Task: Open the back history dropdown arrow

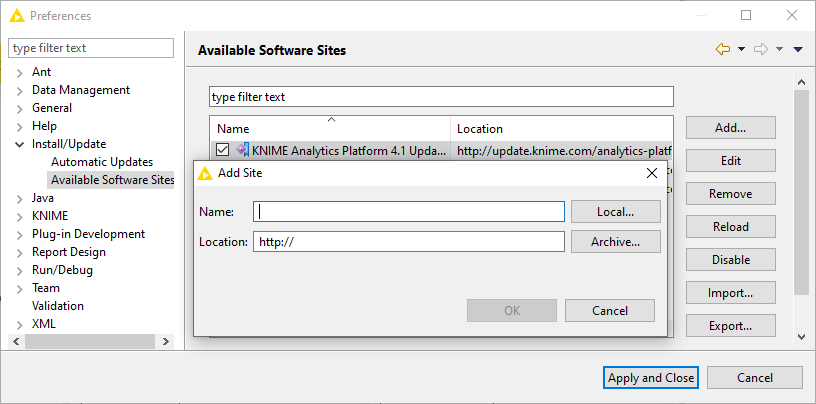Action: pyautogui.click(x=741, y=49)
